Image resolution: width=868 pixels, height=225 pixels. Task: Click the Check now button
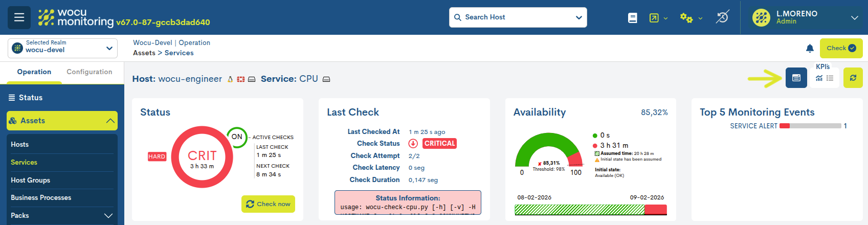tap(268, 204)
